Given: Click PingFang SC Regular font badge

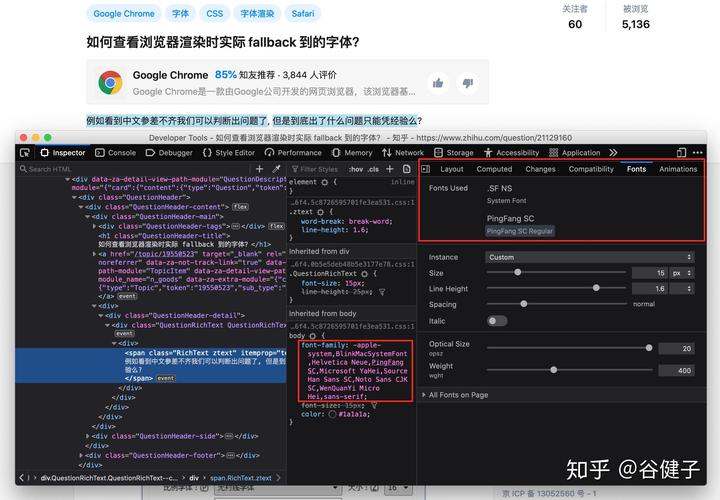Looking at the screenshot, I should 520,231.
